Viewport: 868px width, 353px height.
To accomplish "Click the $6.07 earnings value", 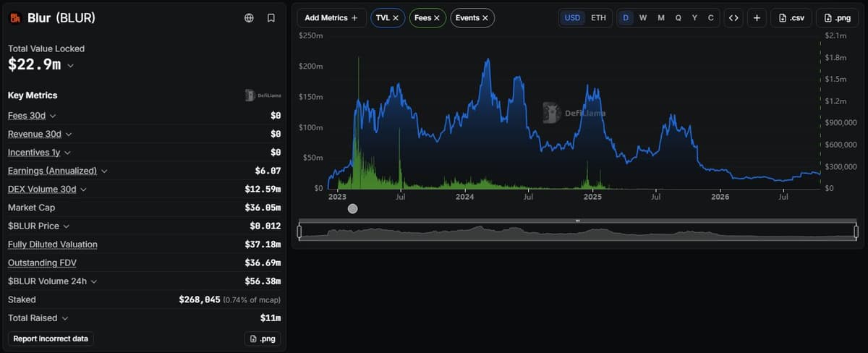I will (x=268, y=171).
